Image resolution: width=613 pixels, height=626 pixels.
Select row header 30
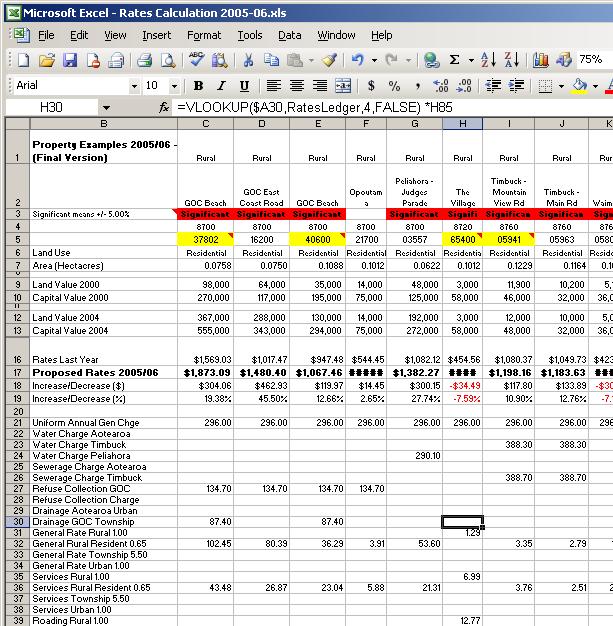tap(18, 522)
